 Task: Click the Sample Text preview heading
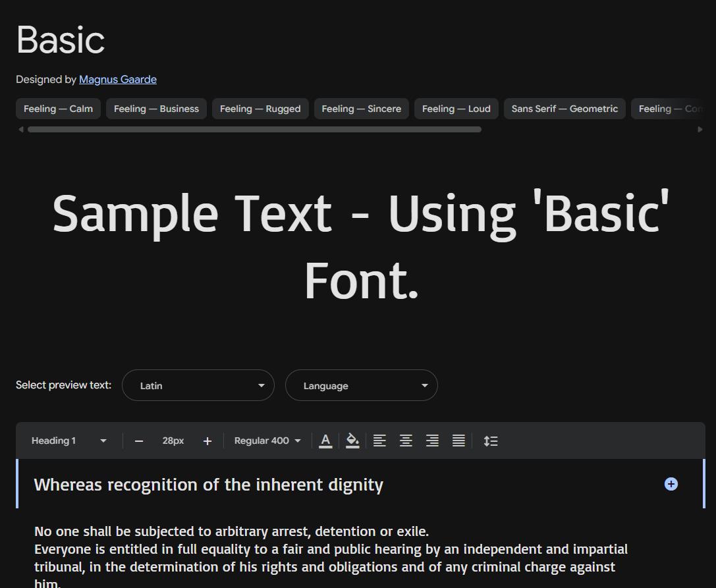pyautogui.click(x=361, y=246)
